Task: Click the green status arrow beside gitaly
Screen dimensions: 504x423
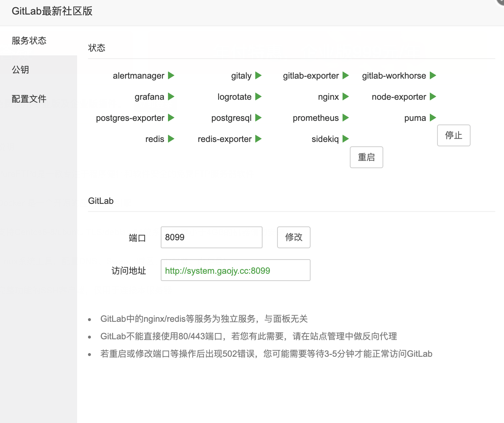Action: [x=259, y=76]
